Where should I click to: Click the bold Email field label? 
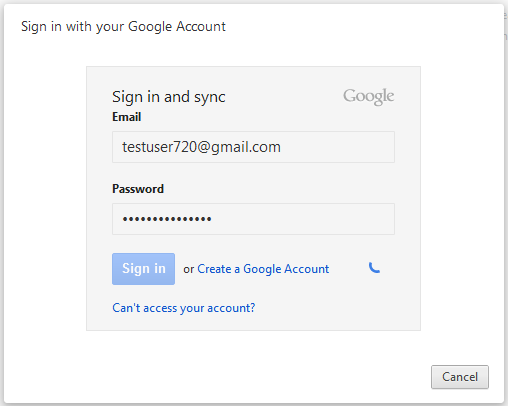(127, 117)
